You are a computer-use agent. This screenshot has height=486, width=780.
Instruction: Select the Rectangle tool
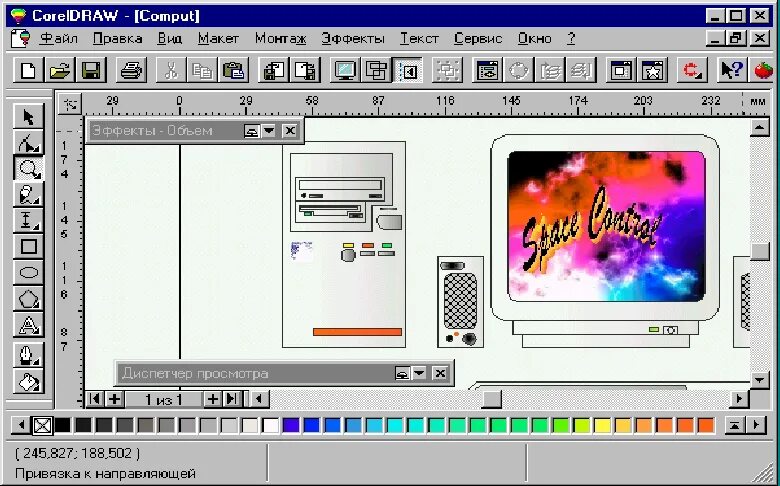[x=28, y=246]
